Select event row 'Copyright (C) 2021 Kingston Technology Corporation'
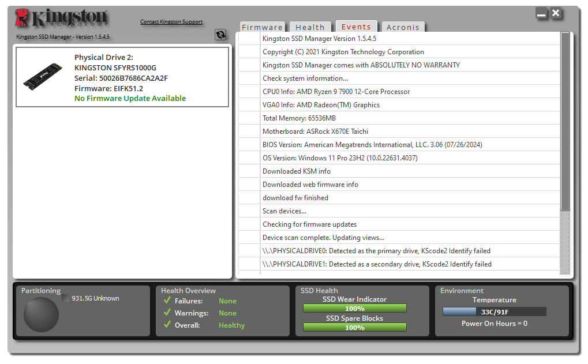The image size is (588, 364). [399, 52]
